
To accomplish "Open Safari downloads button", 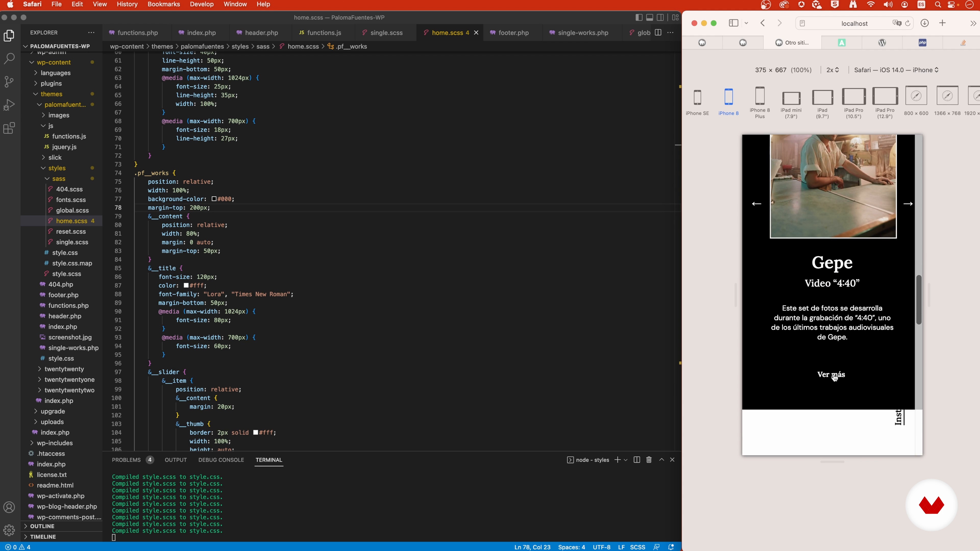I will tap(924, 23).
